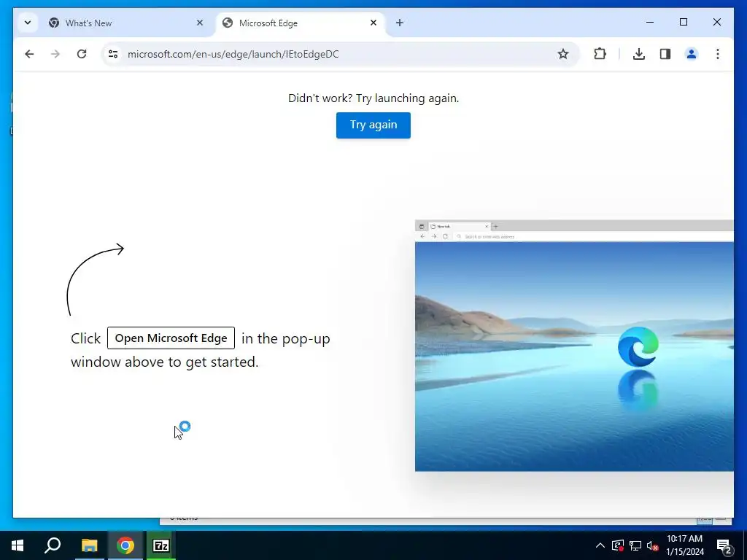This screenshot has height=560, width=747.
Task: Open File Explorer from the taskbar
Action: 89,545
